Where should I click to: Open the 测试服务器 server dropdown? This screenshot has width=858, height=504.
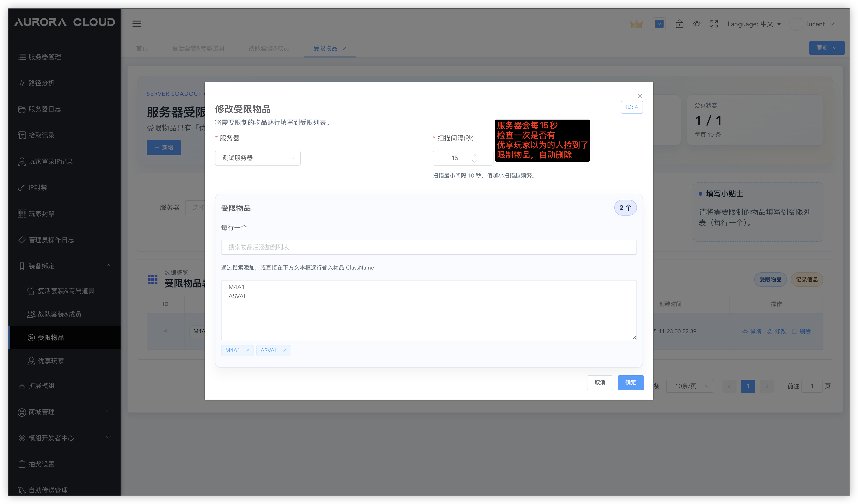[257, 158]
